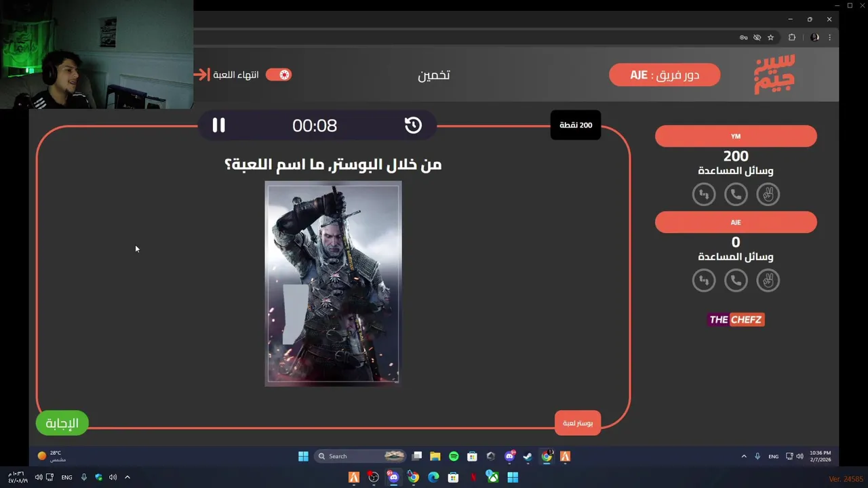
Task: Open Microsoft Edge from the bottom taskbar
Action: pyautogui.click(x=433, y=477)
